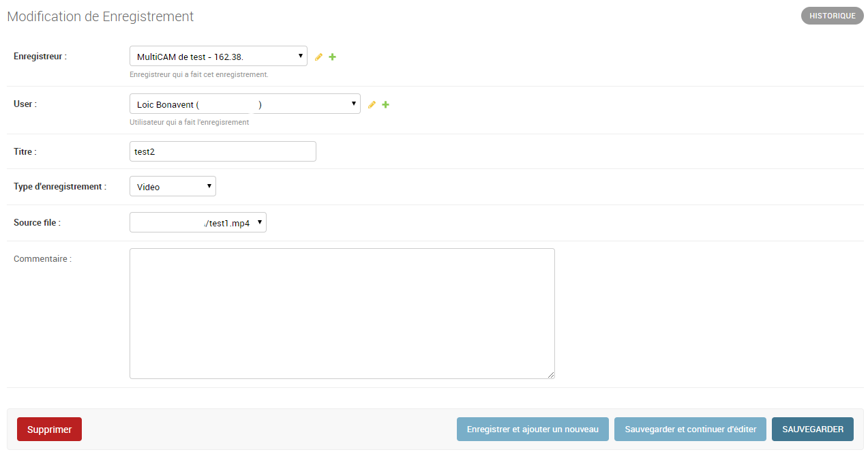The width and height of the screenshot is (868, 452).
Task: Edit the selected User with pencil icon
Action: 372,104
